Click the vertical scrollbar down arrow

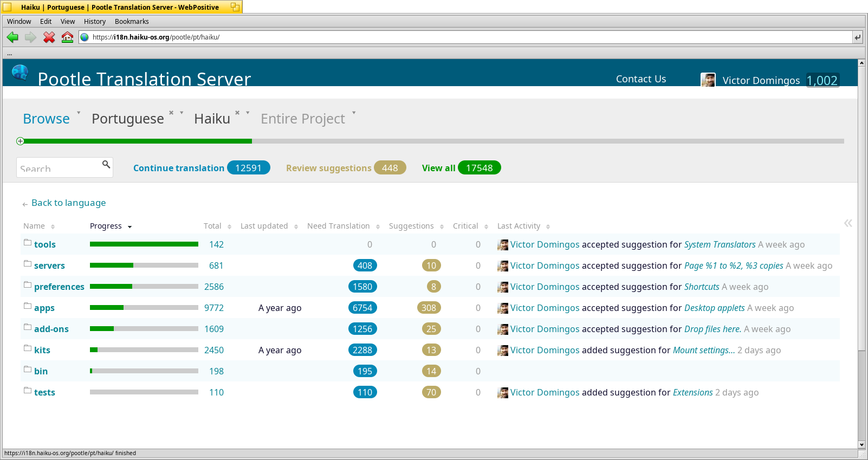click(x=861, y=445)
